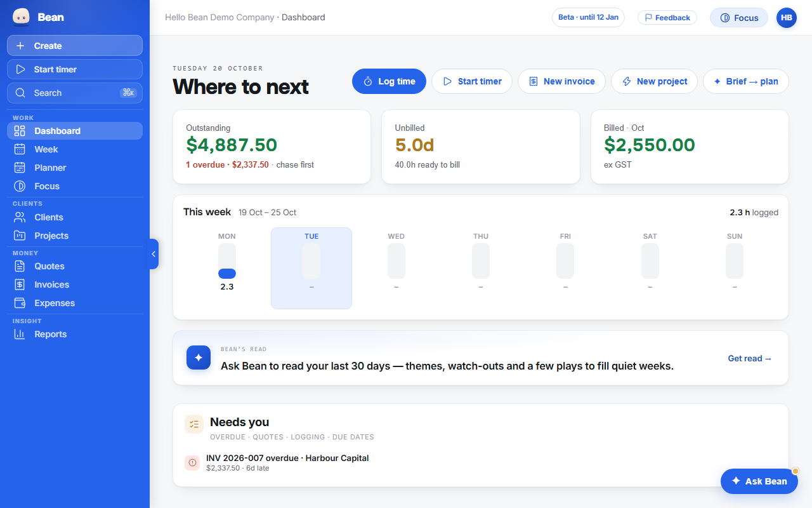812x508 pixels.
Task: Click the Invoices dollar icon
Action: [20, 284]
